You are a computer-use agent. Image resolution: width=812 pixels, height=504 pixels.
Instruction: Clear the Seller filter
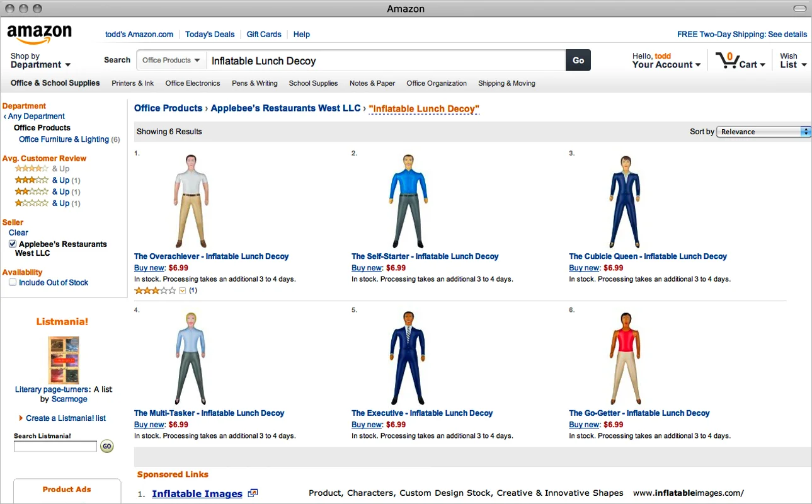pos(18,232)
